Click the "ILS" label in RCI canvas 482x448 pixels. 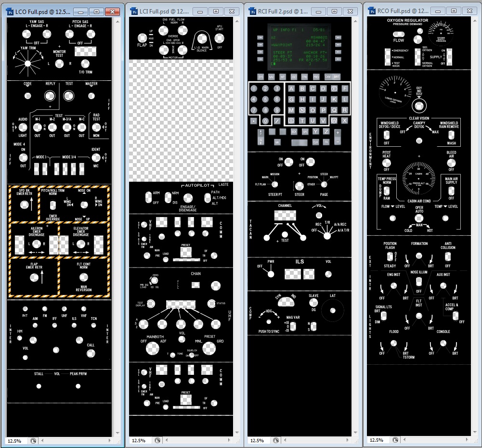(x=300, y=261)
